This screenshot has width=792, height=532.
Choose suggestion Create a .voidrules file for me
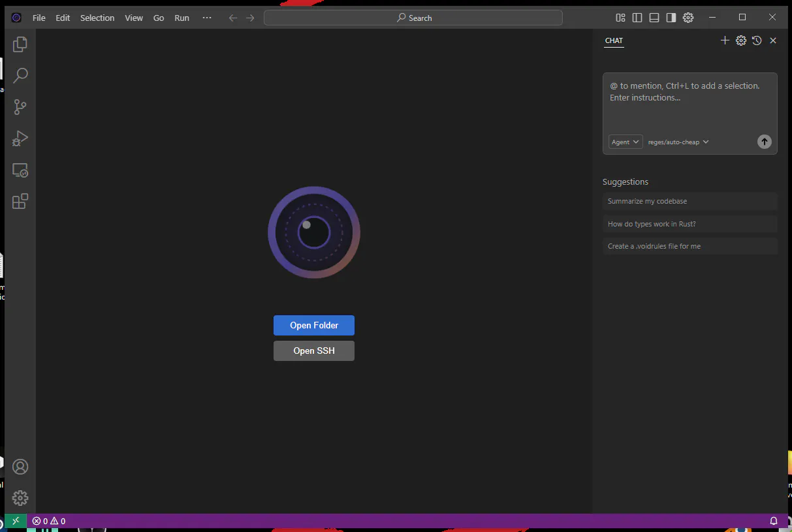click(690, 246)
